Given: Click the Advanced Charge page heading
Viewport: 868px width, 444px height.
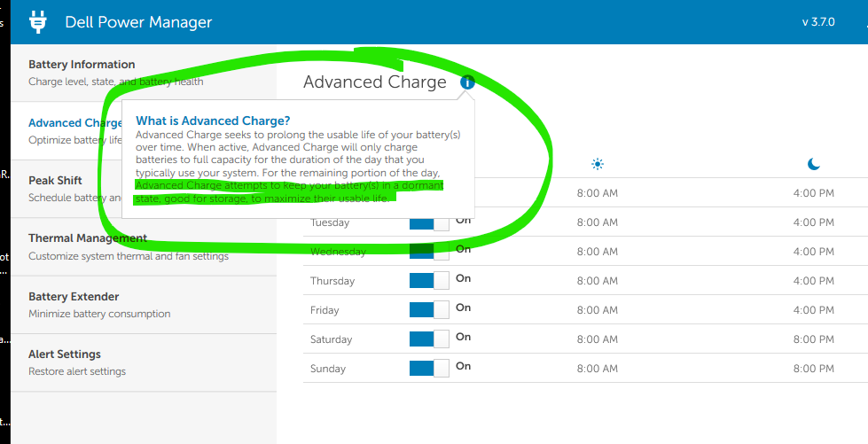Looking at the screenshot, I should point(375,82).
